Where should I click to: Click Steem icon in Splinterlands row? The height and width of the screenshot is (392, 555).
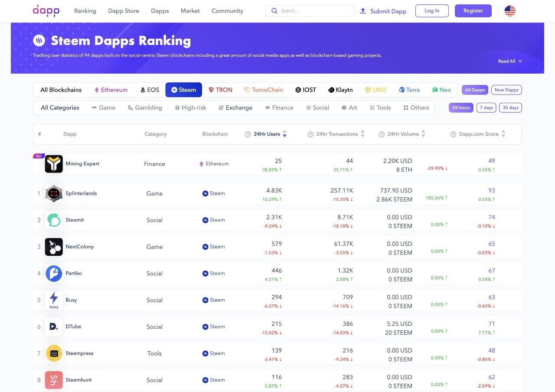(206, 193)
